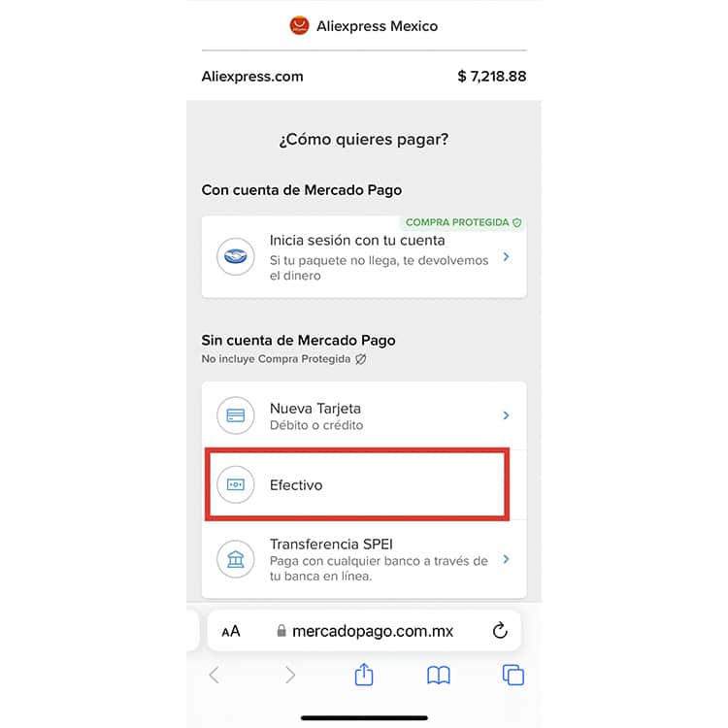Open the Transferencia SPEI chevron arrow
Viewport: 728px width, 728px height.
click(x=506, y=559)
